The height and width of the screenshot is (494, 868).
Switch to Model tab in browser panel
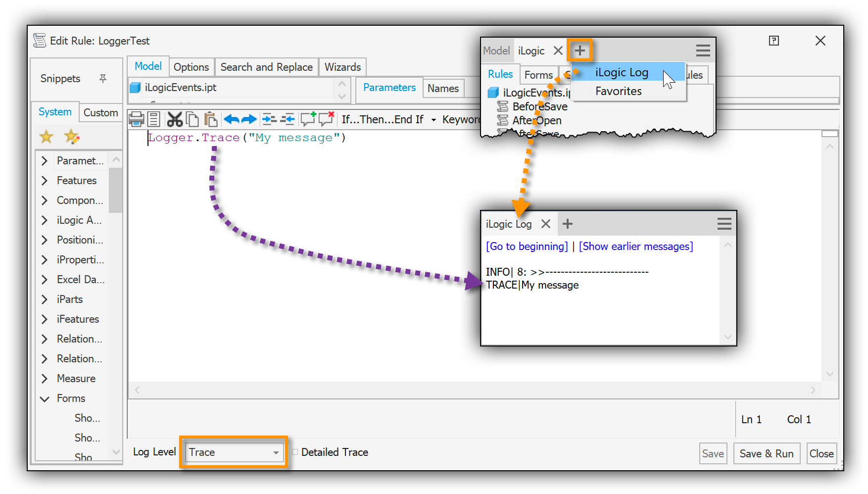(496, 50)
